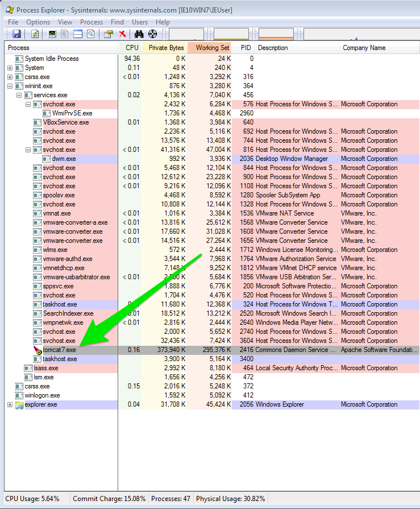Open the Options menu
Screen dimensions: 420x509
tap(38, 22)
